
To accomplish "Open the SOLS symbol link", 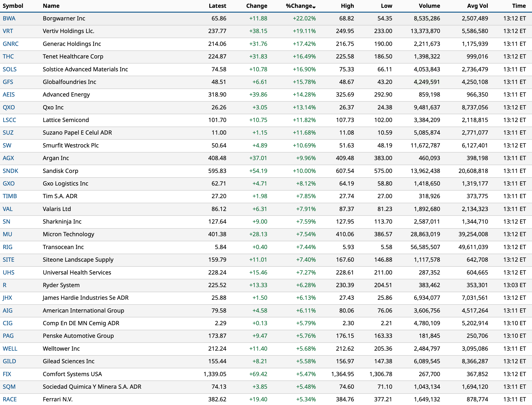I will point(9,69).
